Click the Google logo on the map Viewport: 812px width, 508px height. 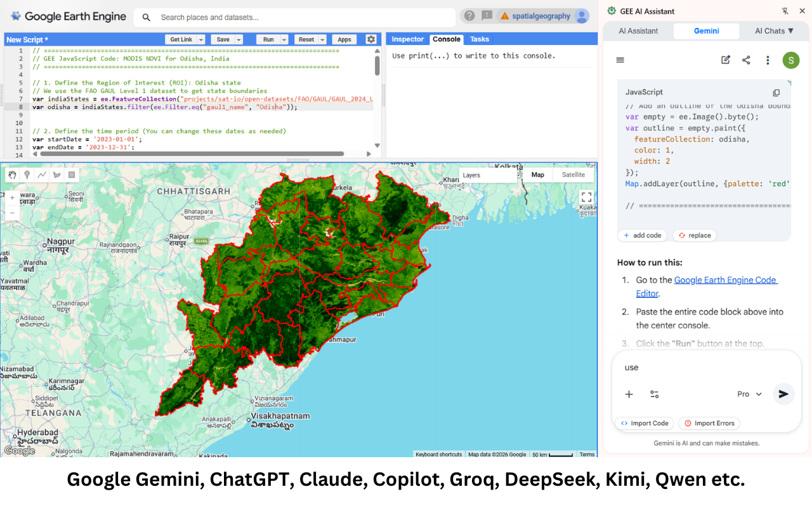(x=20, y=451)
